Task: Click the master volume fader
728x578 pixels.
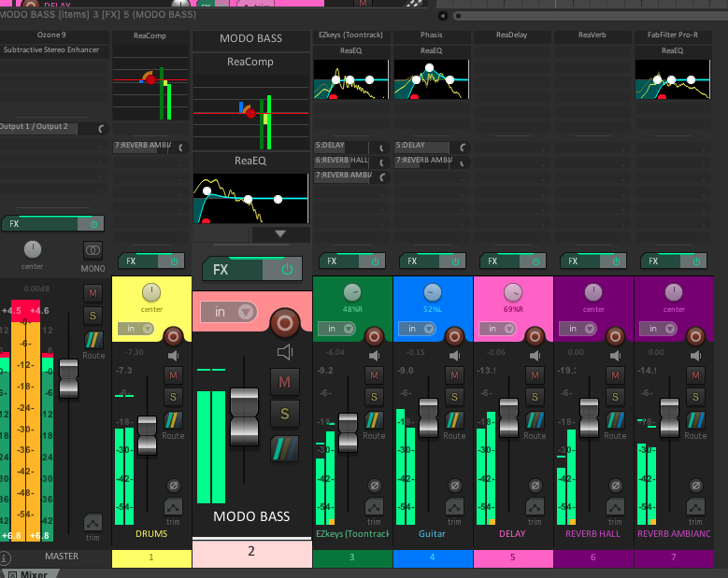Action: click(x=69, y=378)
